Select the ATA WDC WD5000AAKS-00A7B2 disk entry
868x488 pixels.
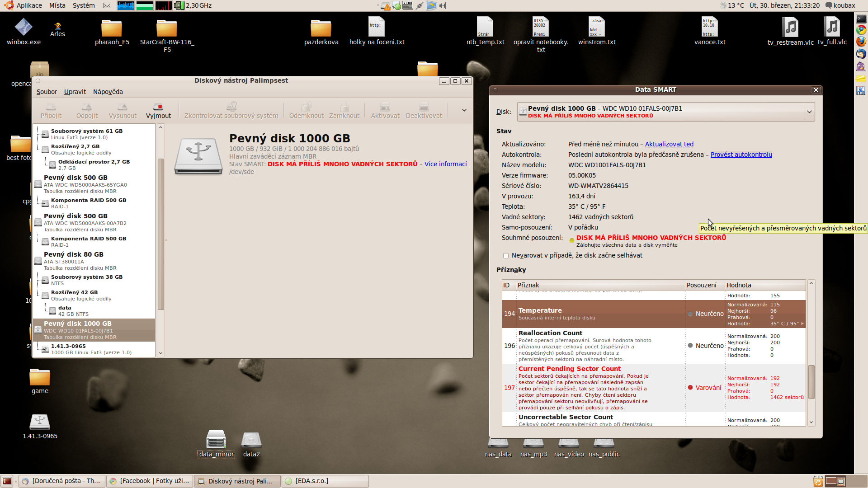94,222
